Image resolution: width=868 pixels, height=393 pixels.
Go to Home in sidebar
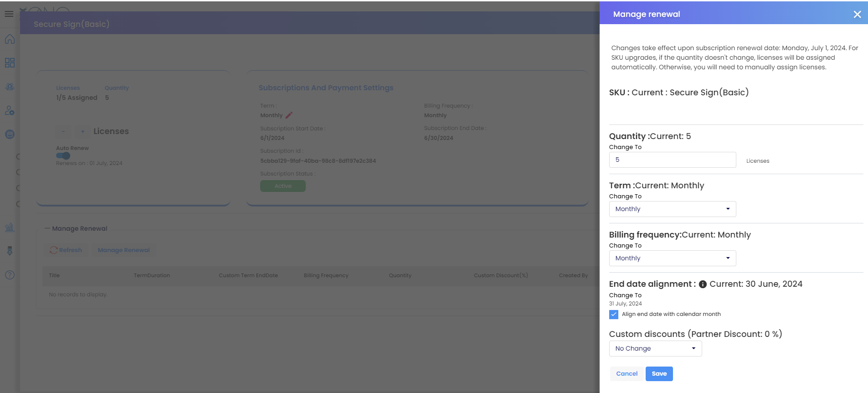(10, 39)
